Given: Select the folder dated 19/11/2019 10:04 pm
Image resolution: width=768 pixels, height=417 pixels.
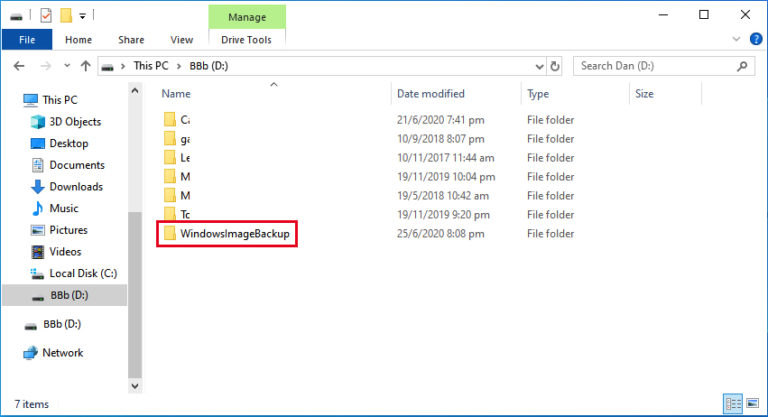Looking at the screenshot, I should pyautogui.click(x=177, y=177).
